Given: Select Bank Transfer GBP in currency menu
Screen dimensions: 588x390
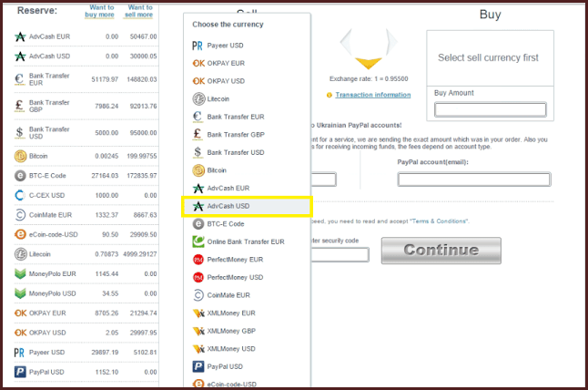Looking at the screenshot, I should point(247,134).
